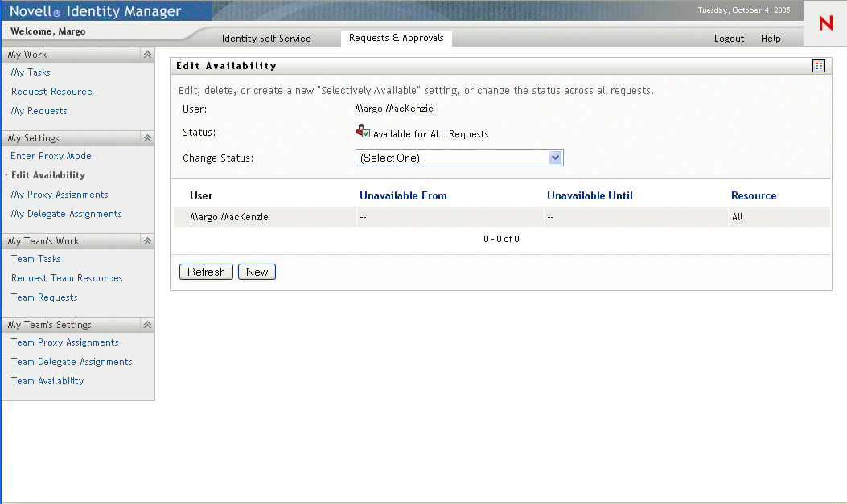This screenshot has width=847, height=504.
Task: Open My Proxy Assignments
Action: click(60, 195)
